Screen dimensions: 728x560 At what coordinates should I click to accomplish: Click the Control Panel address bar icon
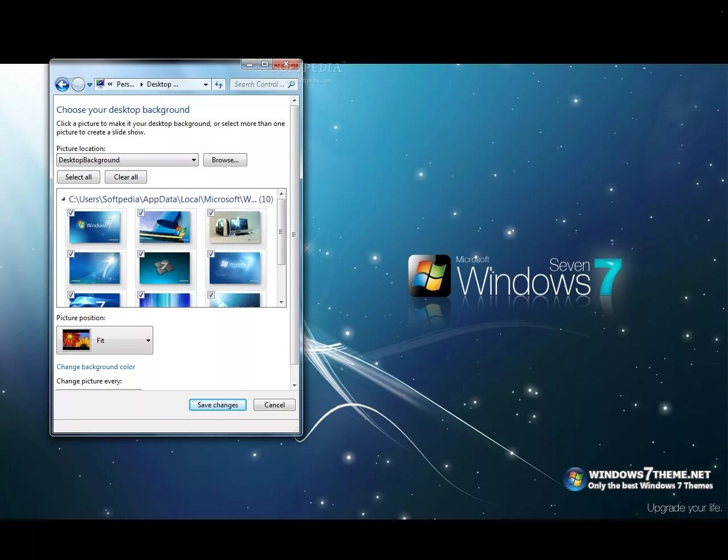click(101, 84)
